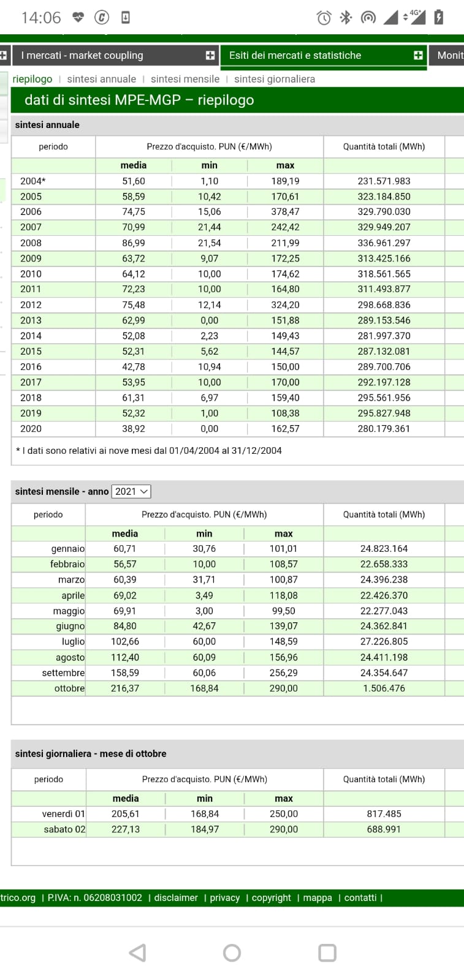Expand the 'I mercati - market coupling' plus icon
The width and height of the screenshot is (464, 980).
tap(210, 55)
